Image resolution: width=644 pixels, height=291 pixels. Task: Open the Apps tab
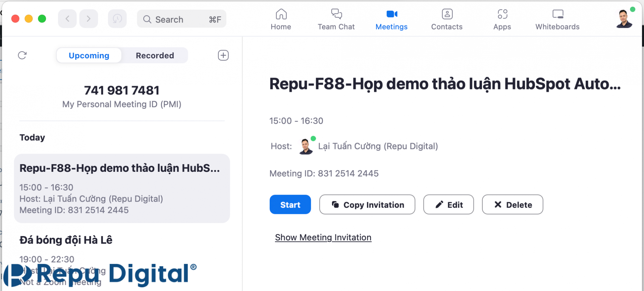(x=502, y=19)
